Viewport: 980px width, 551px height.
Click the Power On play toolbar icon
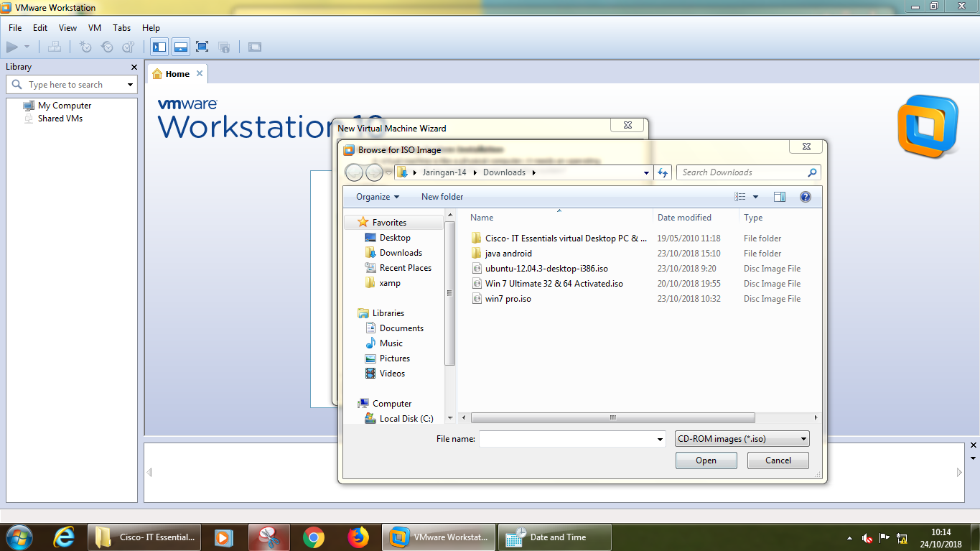[x=11, y=47]
